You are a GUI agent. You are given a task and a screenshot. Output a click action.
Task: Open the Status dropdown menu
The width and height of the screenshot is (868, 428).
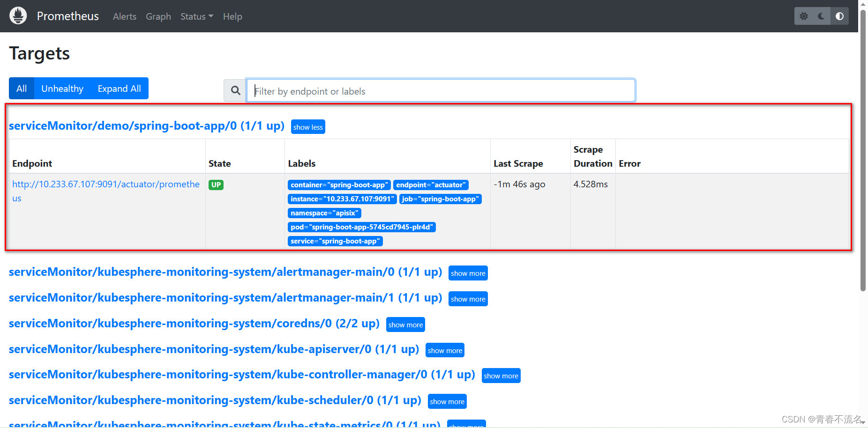click(196, 16)
